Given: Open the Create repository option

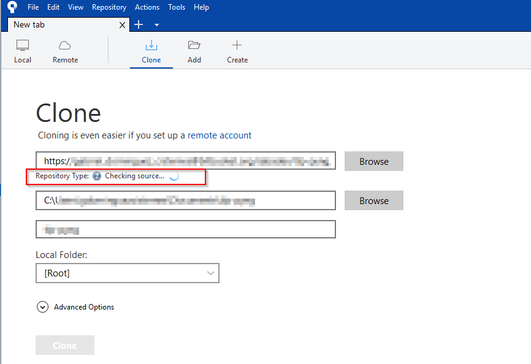Looking at the screenshot, I should [x=237, y=51].
